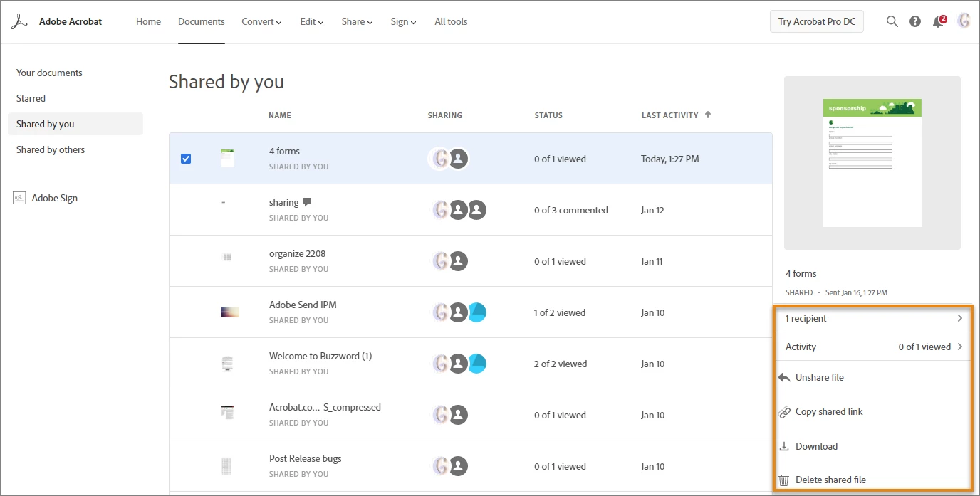The width and height of the screenshot is (980, 496).
Task: Click the comment bubble icon beside sharing
Action: point(307,202)
